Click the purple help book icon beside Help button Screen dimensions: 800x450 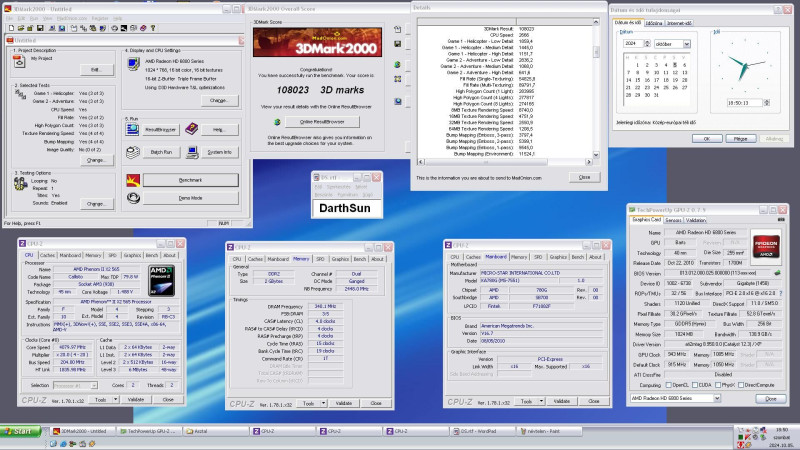pyautogui.click(x=191, y=129)
